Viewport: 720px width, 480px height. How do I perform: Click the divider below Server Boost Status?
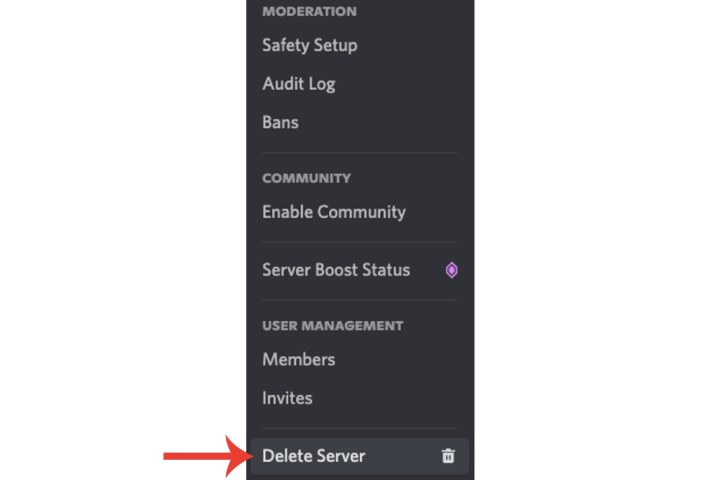359,300
